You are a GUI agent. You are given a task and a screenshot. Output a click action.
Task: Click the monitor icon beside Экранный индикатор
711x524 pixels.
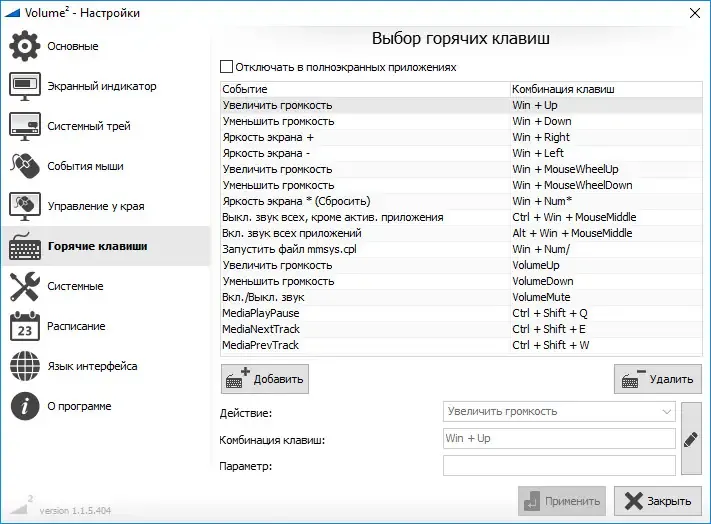pyautogui.click(x=24, y=86)
